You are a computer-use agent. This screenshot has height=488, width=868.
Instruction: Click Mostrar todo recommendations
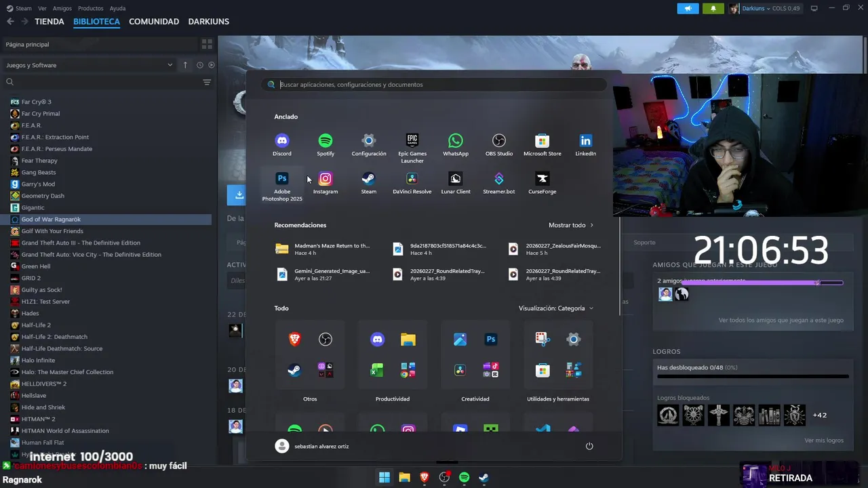tap(571, 225)
